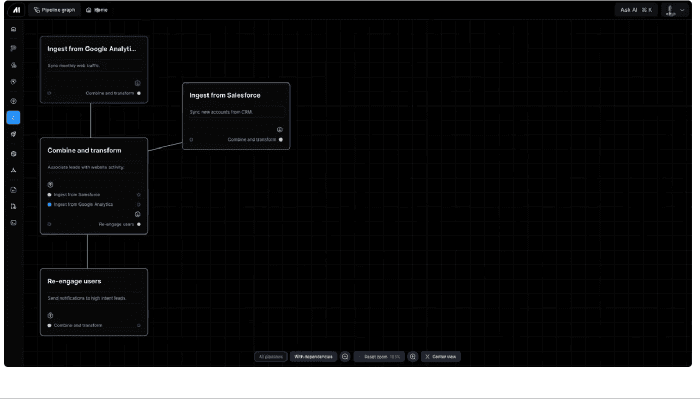The image size is (700, 399).
Task: Click the 'Sync monthly web traffic' description
Action: (x=74, y=66)
